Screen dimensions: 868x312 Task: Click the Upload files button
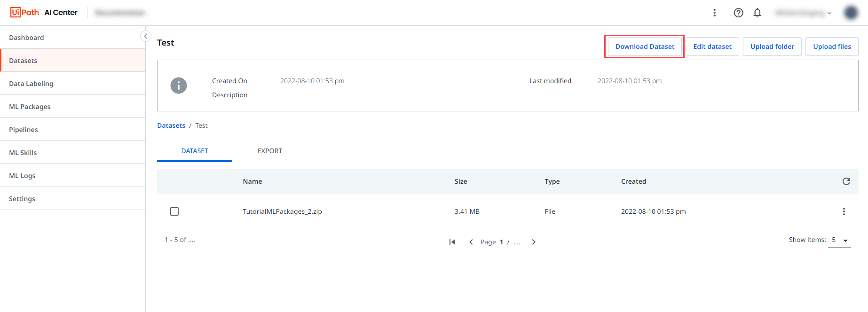pyautogui.click(x=832, y=47)
